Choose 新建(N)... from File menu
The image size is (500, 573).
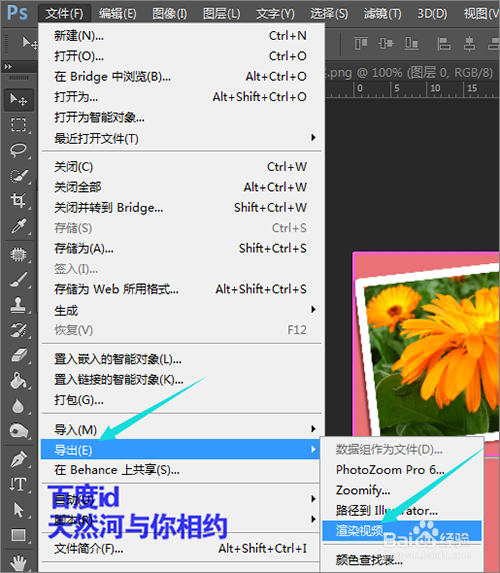(x=181, y=36)
